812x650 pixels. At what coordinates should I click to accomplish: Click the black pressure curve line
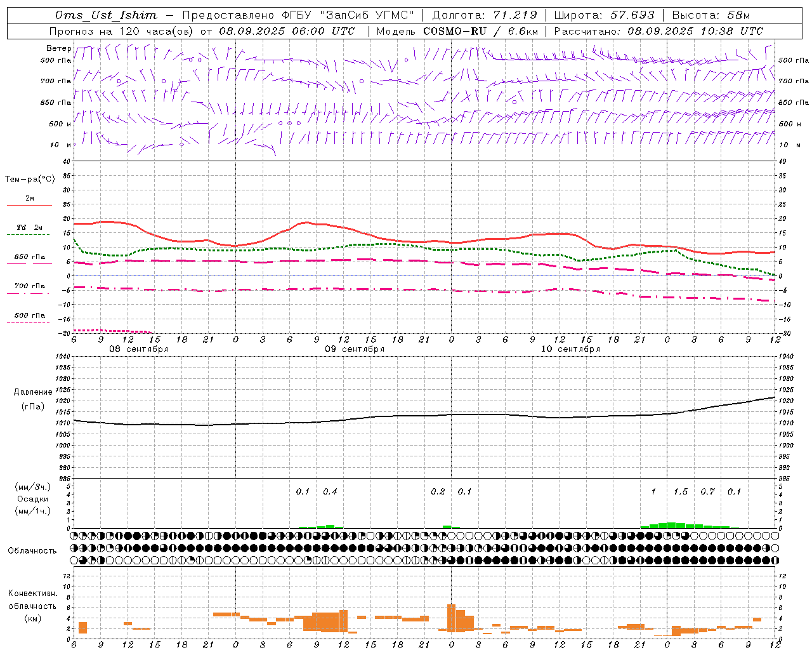425,416
